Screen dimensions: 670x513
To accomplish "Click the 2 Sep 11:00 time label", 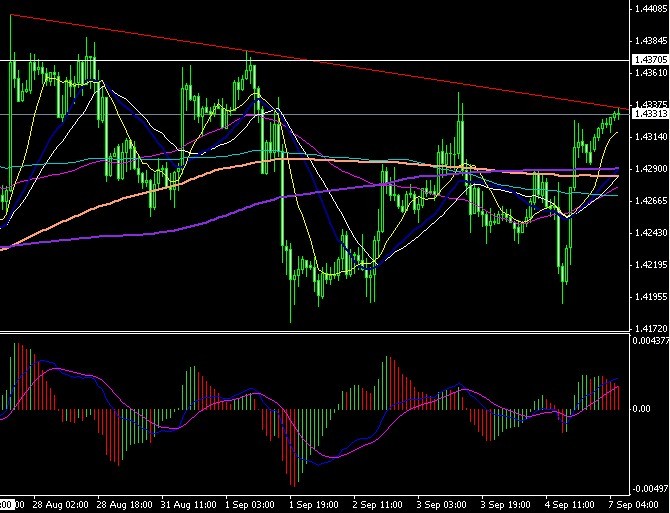I will [x=378, y=504].
